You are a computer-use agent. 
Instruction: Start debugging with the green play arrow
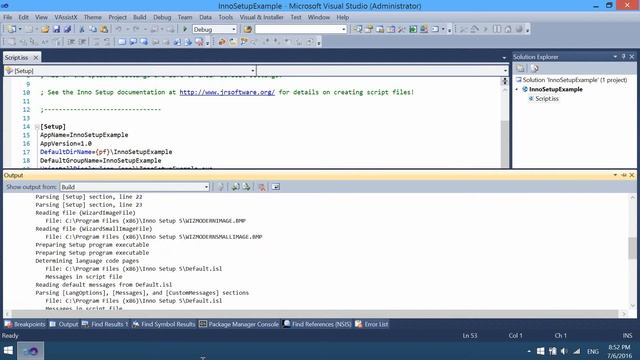click(185, 29)
